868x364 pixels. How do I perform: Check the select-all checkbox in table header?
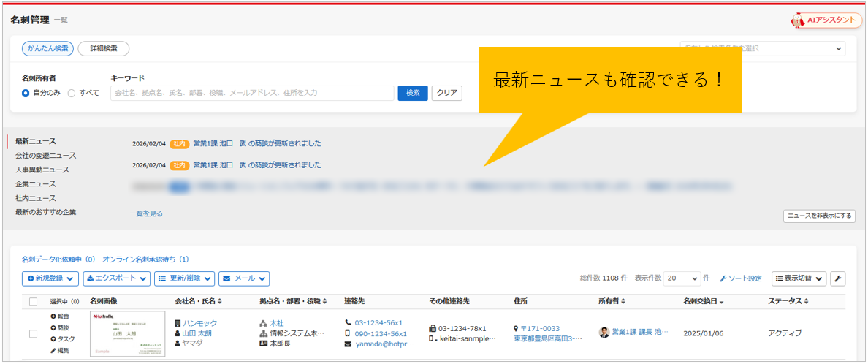[x=33, y=301]
